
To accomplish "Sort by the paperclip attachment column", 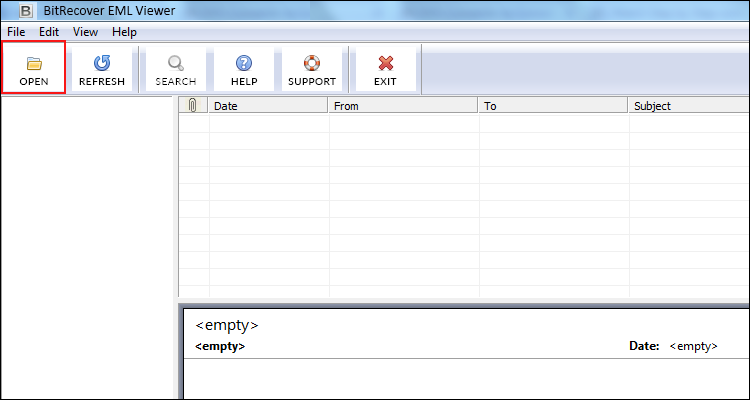I will tap(193, 105).
